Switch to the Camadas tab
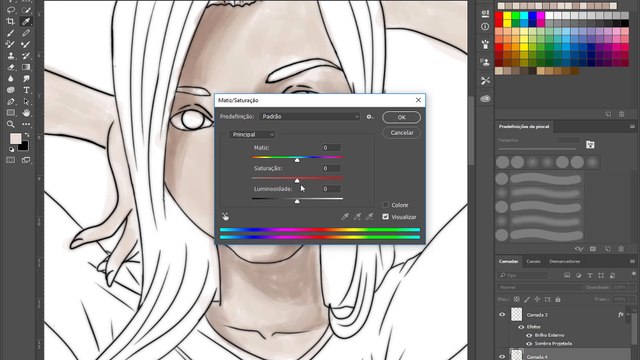 coord(508,261)
